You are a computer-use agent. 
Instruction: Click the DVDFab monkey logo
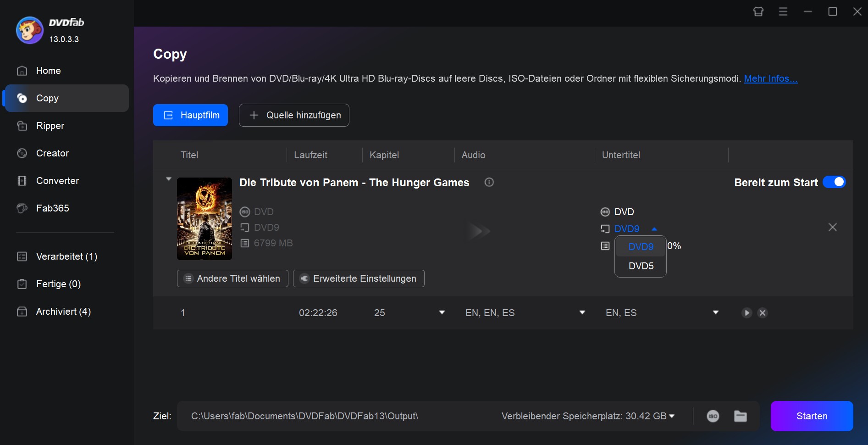pyautogui.click(x=30, y=30)
